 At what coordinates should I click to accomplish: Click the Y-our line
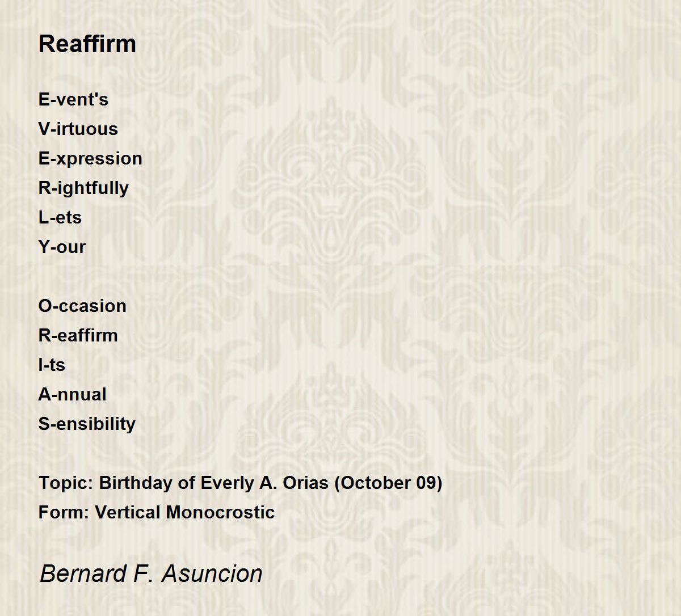[x=62, y=247]
